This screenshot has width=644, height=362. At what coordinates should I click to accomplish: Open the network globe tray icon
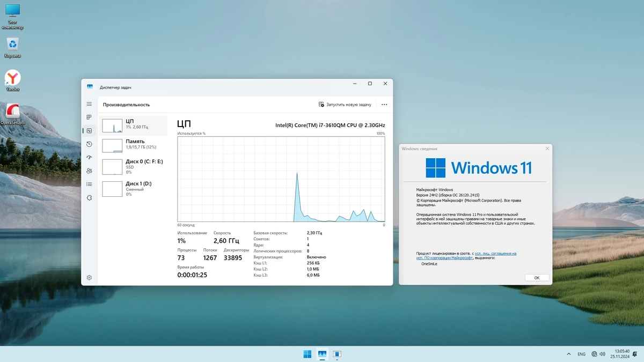click(x=594, y=354)
